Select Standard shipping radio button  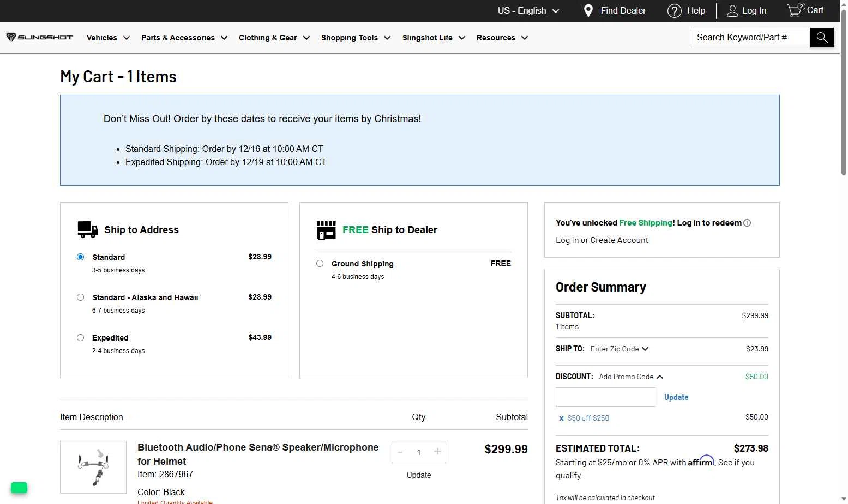(x=80, y=257)
